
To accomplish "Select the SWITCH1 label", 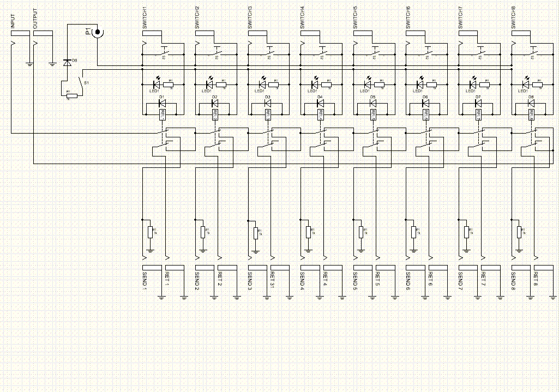I will [145, 18].
